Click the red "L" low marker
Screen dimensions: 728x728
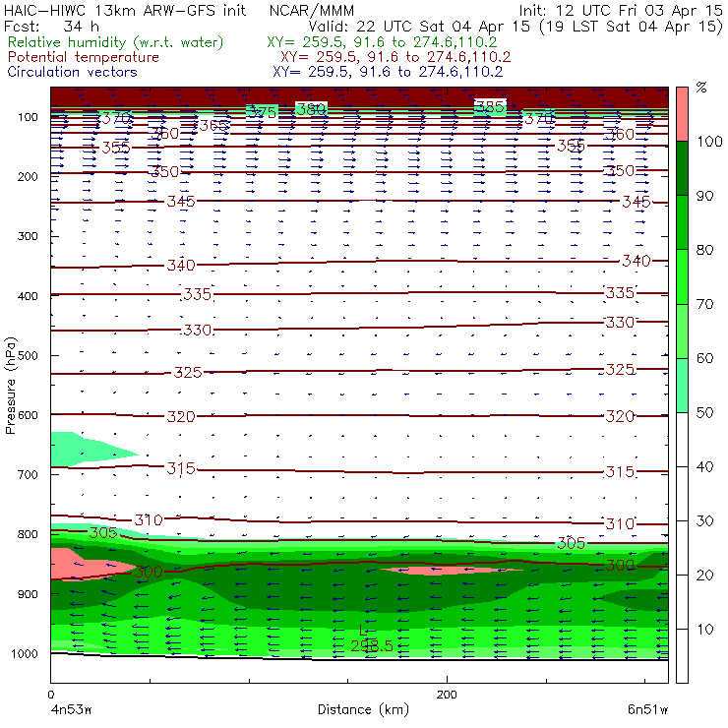[x=363, y=631]
